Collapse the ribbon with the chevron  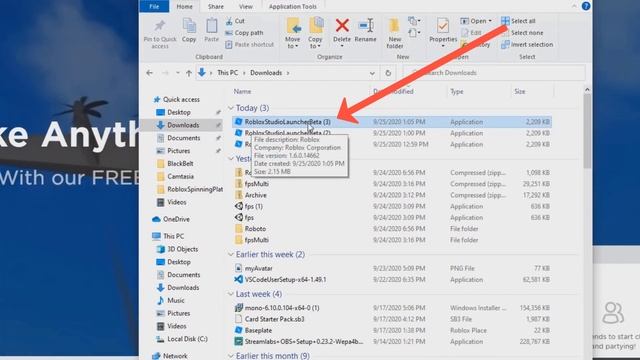(574, 6)
